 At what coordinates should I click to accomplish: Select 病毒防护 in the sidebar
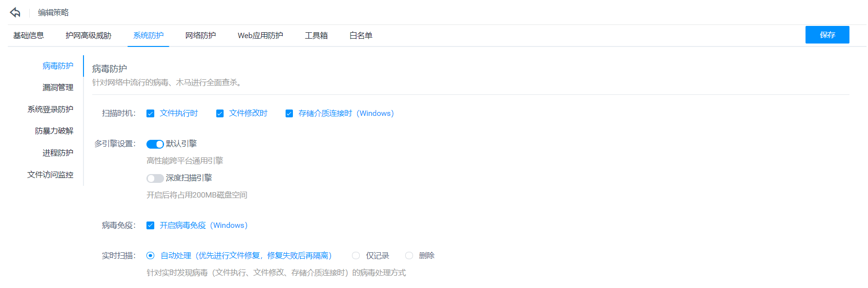click(58, 66)
